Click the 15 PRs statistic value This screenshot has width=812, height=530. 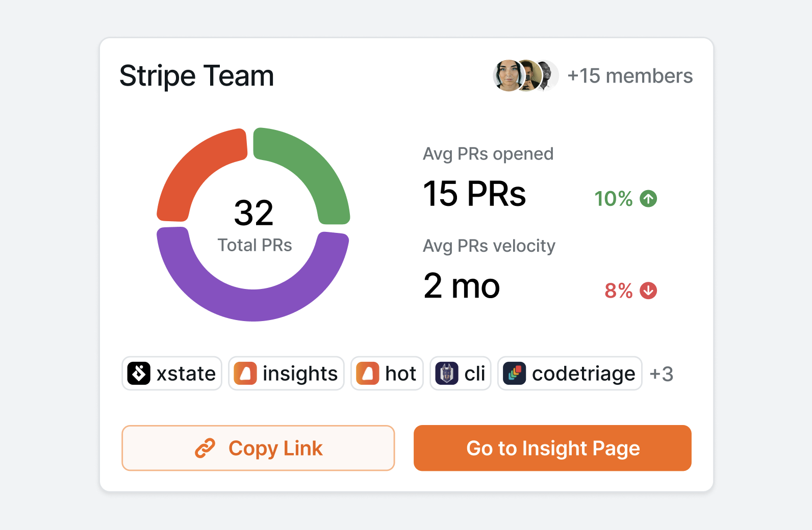coord(474,194)
